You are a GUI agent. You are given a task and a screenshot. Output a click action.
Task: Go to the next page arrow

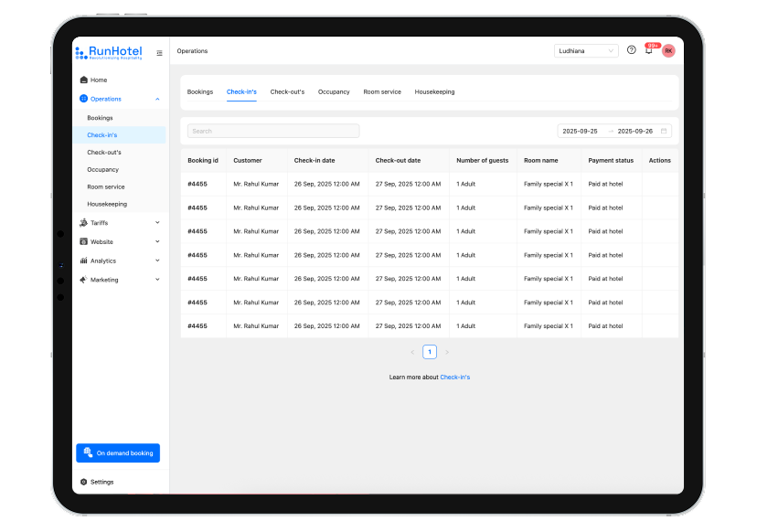click(x=447, y=352)
